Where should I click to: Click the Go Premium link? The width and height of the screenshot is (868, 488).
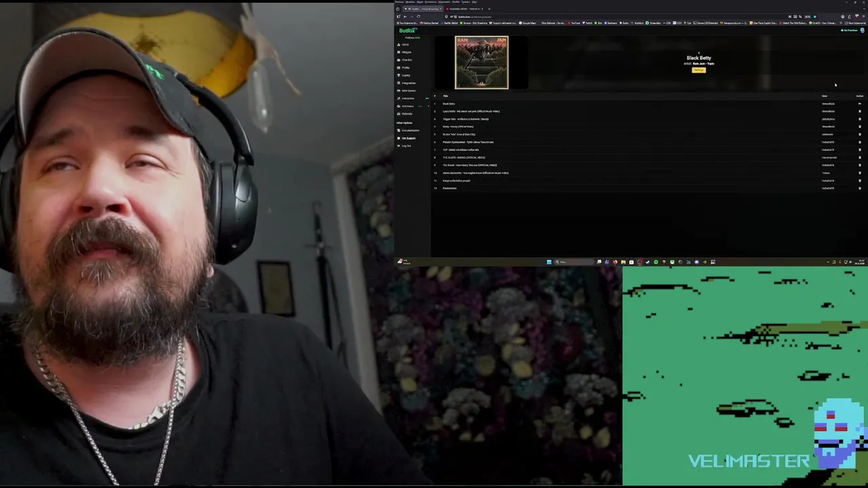click(x=850, y=30)
